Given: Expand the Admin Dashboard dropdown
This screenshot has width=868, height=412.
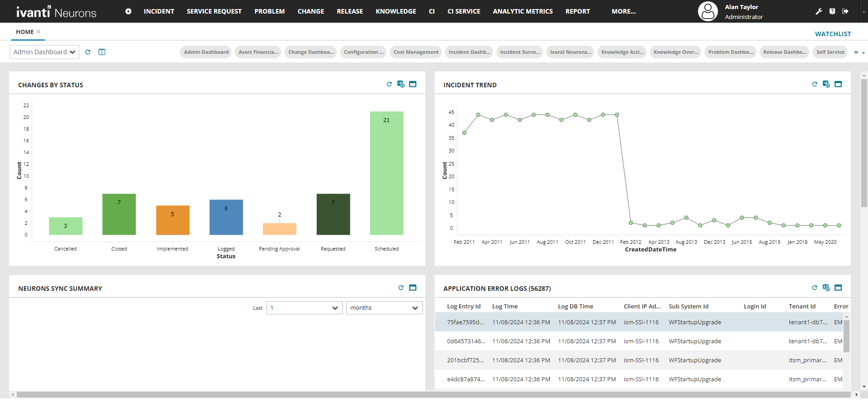Looking at the screenshot, I should tap(45, 52).
